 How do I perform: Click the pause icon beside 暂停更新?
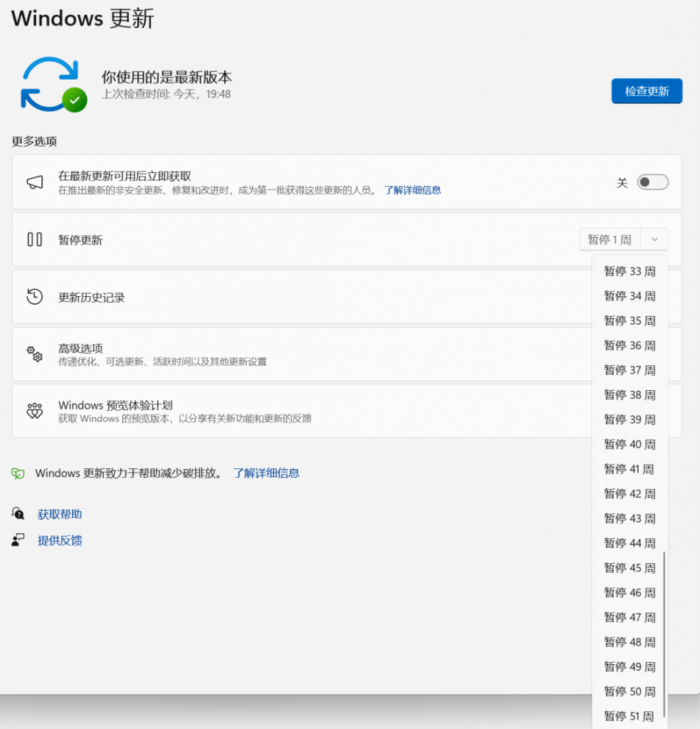(34, 240)
